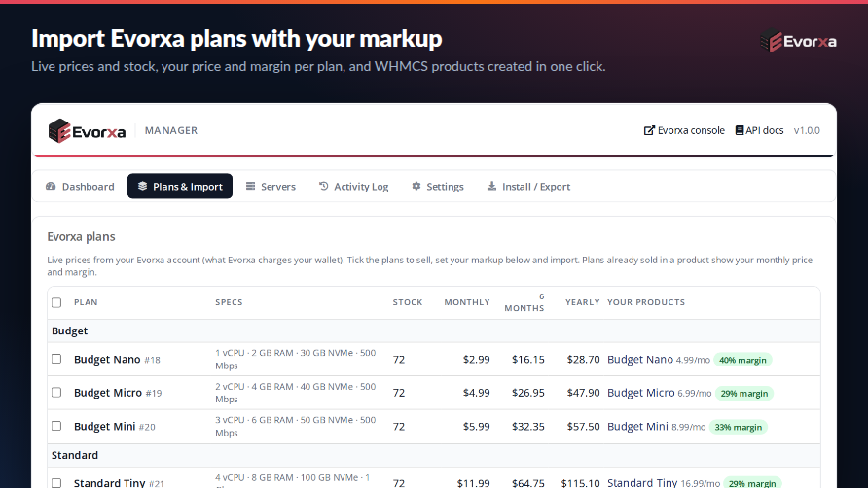The height and width of the screenshot is (488, 868).
Task: Click the $4.99 monthly price
Action: point(476,393)
